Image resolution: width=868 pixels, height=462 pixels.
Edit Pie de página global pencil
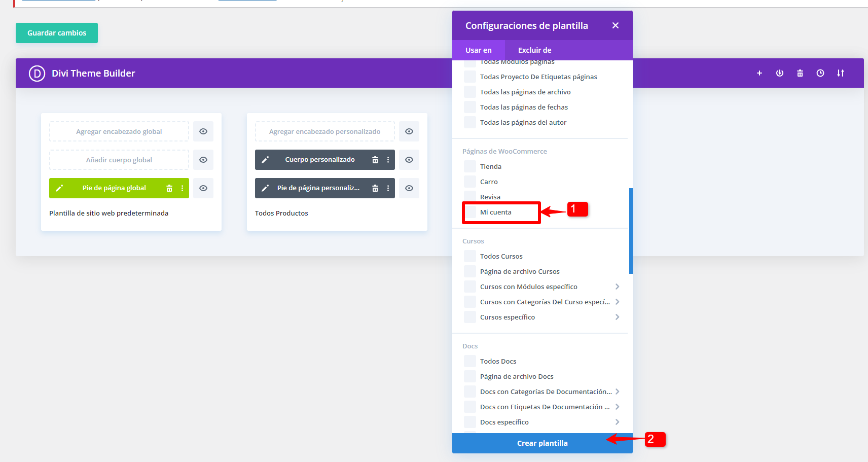pyautogui.click(x=59, y=188)
